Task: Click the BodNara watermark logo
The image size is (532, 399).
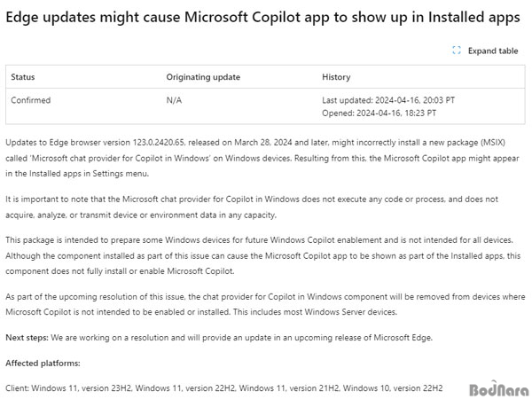Action: coord(498,389)
